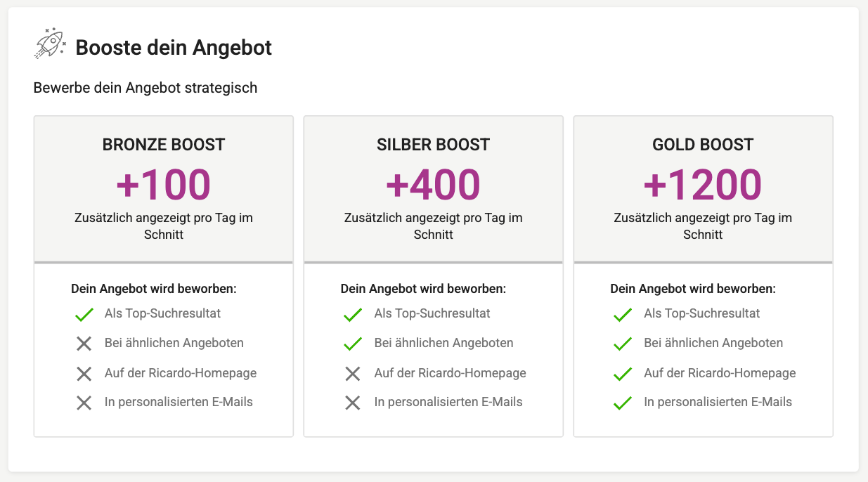Click Bronze green check for Top-Suchresultat
The height and width of the screenshot is (482, 868).
[84, 314]
